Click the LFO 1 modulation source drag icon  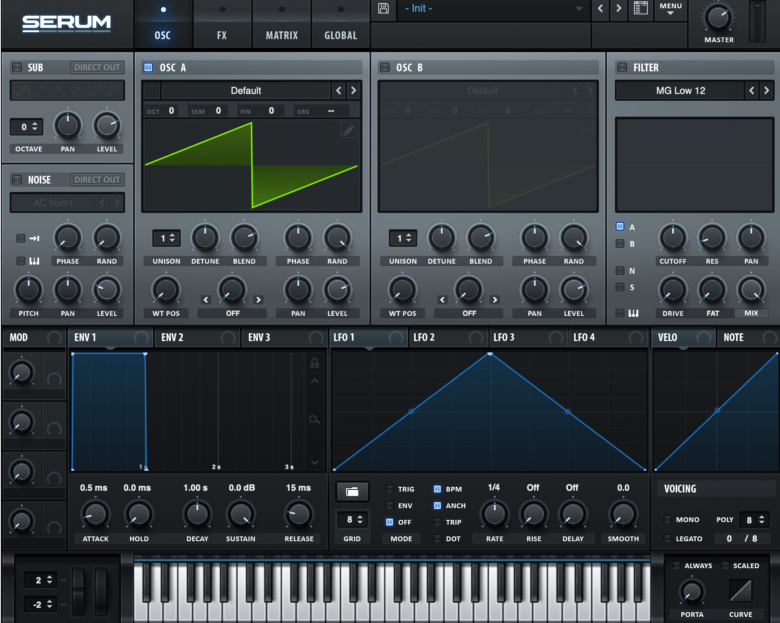[396, 338]
